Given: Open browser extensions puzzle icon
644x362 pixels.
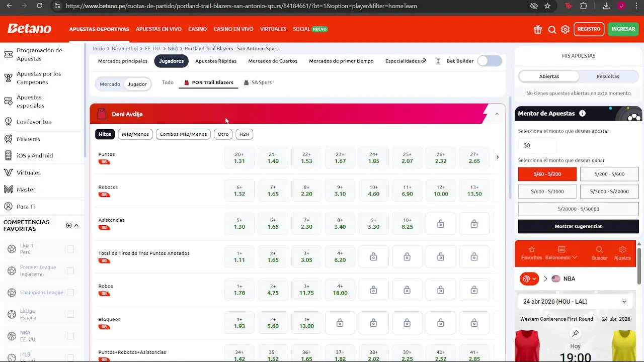Looking at the screenshot, I should point(584,6).
